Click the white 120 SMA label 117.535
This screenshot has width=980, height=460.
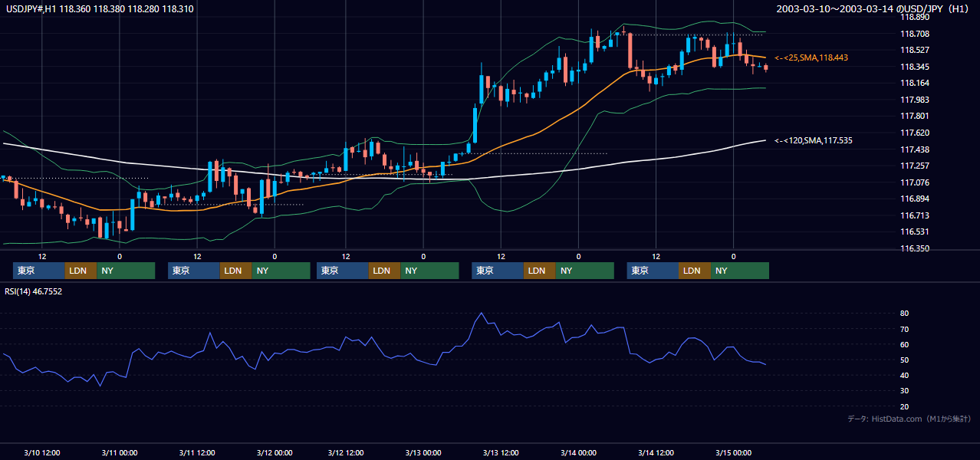(x=814, y=140)
